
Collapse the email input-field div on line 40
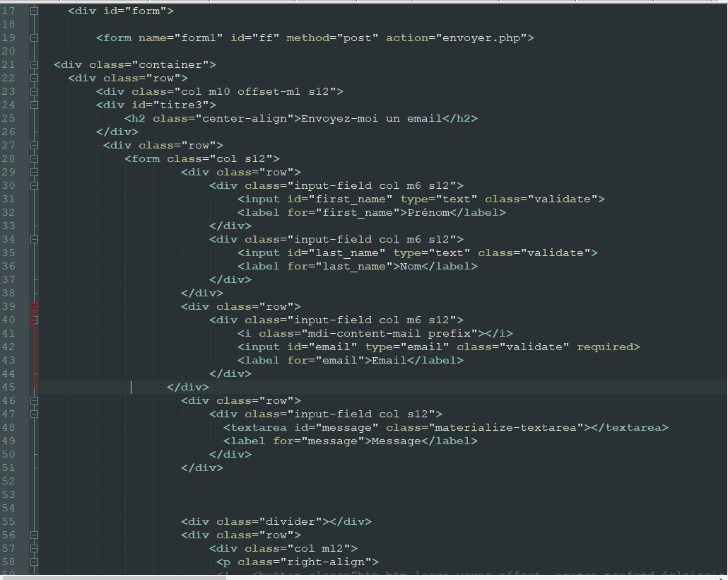35,320
